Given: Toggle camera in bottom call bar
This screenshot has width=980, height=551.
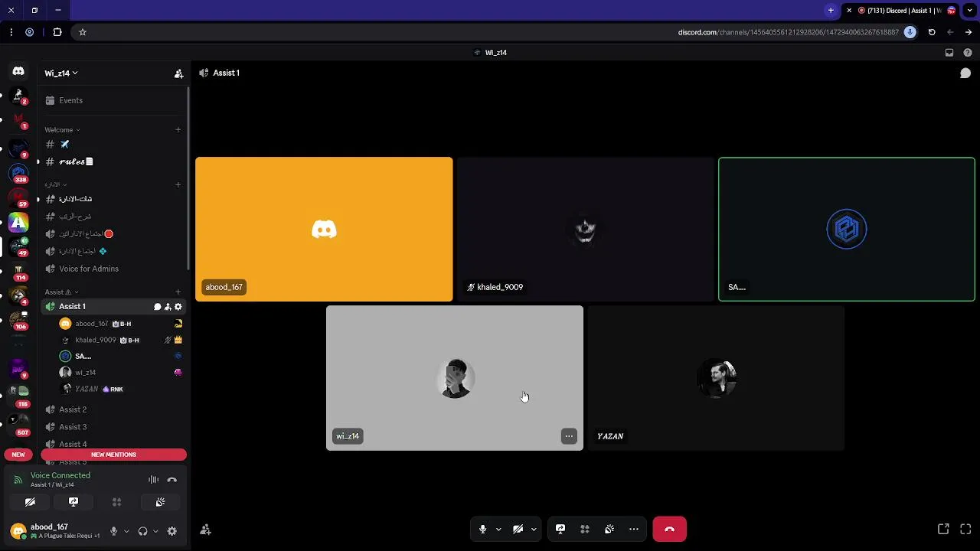Looking at the screenshot, I should coord(518,529).
